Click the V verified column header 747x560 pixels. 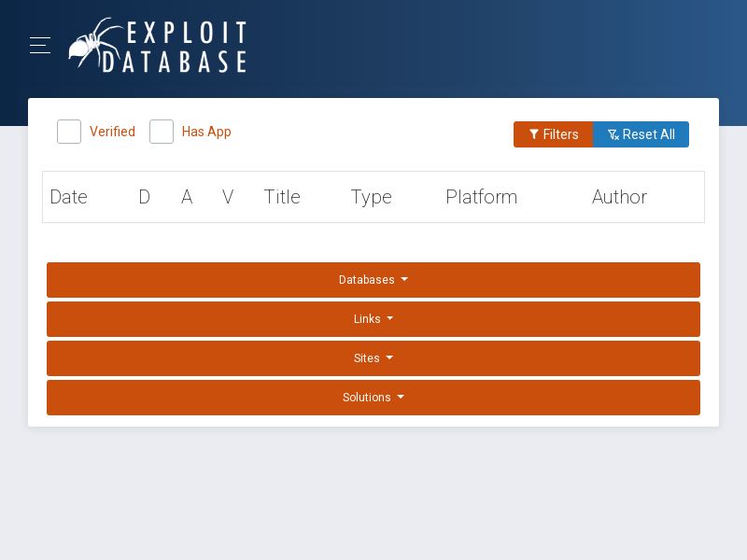pos(228,197)
